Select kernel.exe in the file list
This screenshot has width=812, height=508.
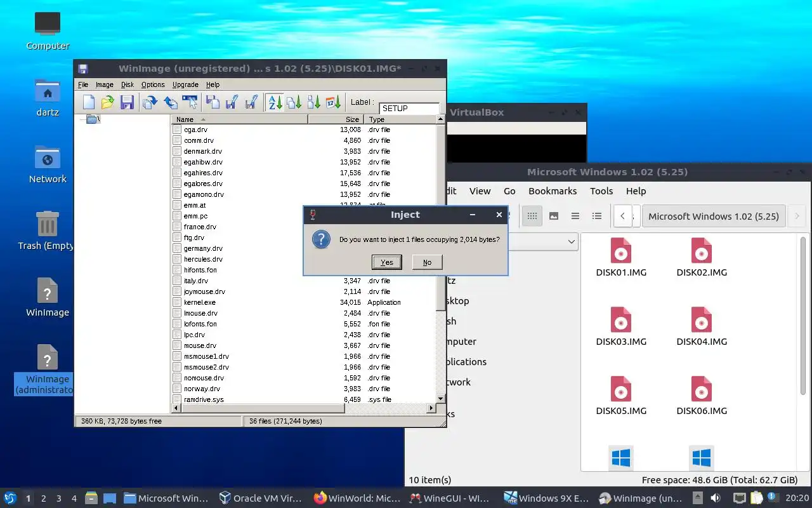tap(200, 302)
